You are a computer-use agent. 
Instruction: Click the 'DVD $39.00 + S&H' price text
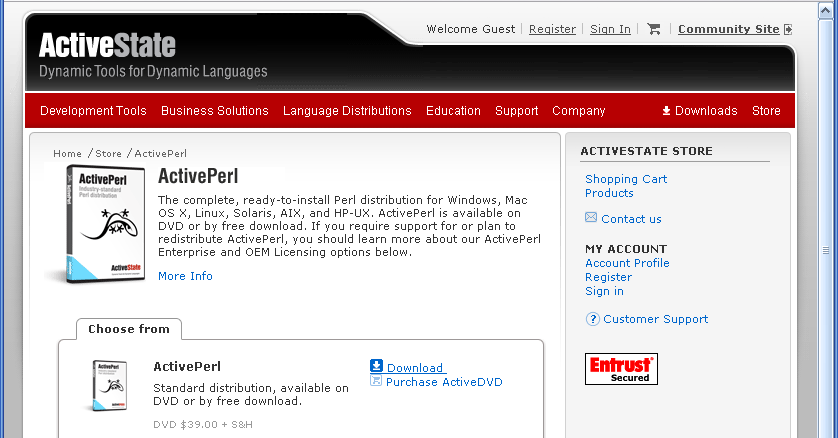tap(203, 425)
